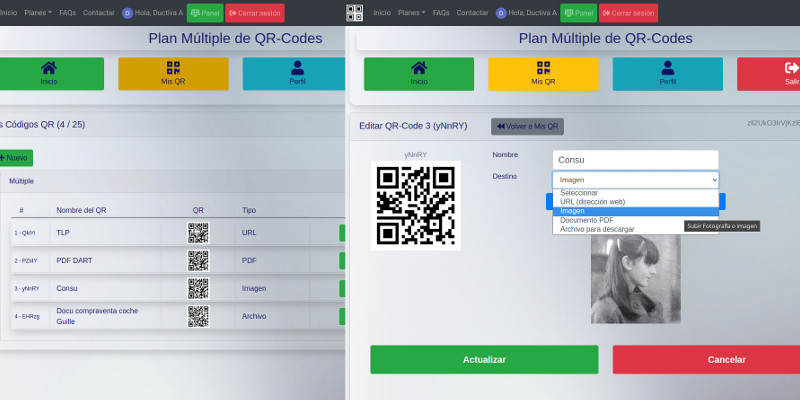Click 'Hola, Ductiva A' in the edit page navbar
This screenshot has width=800, height=400.
[533, 13]
